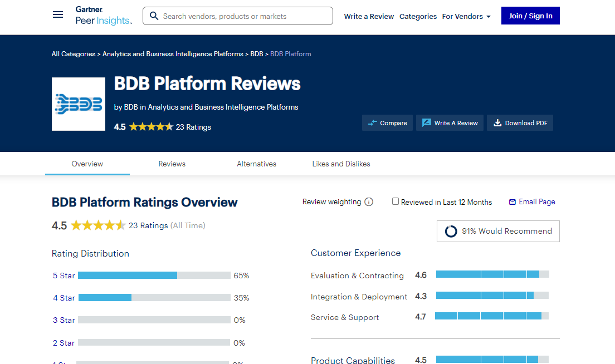615x364 pixels.
Task: Click the Compare arrows icon
Action: [x=372, y=123]
